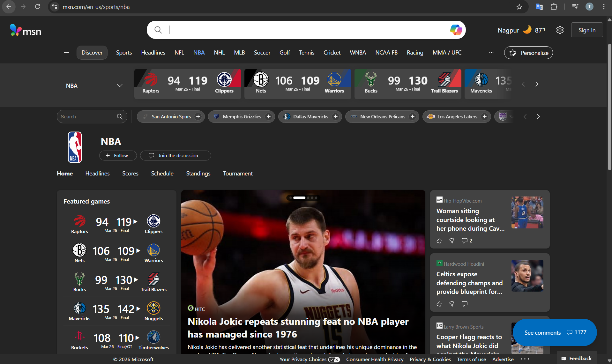The height and width of the screenshot is (364, 612).
Task: Dislike the Celtics expose article
Action: click(452, 304)
